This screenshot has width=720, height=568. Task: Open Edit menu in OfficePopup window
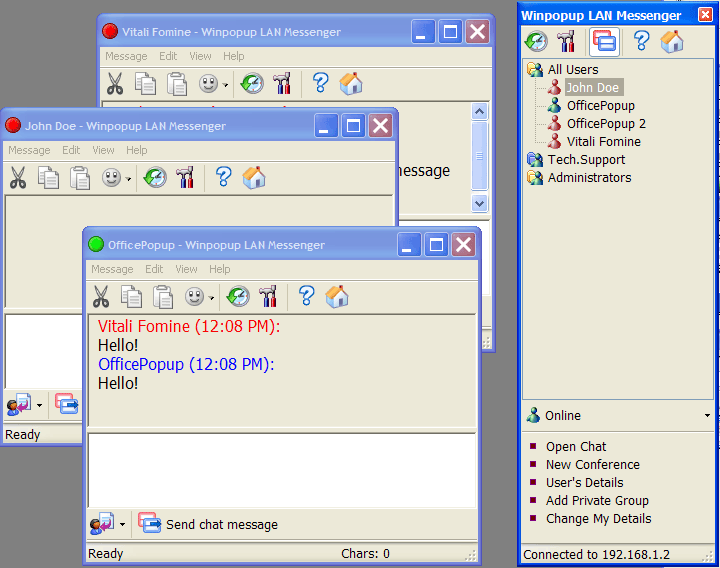point(154,269)
